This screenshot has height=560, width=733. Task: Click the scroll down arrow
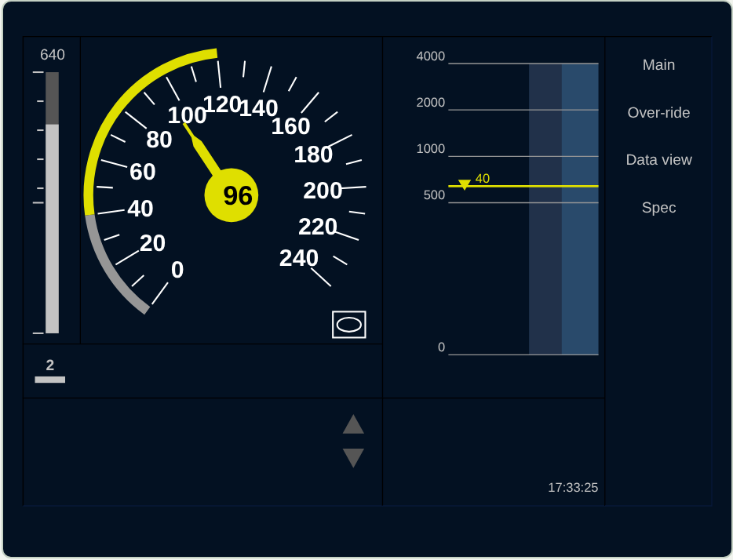coord(353,458)
